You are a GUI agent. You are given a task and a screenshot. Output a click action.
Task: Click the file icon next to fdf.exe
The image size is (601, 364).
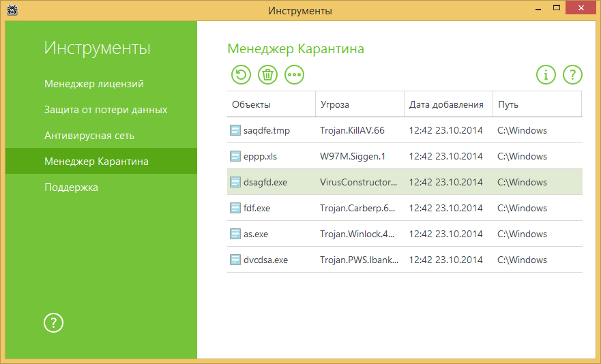pos(235,208)
